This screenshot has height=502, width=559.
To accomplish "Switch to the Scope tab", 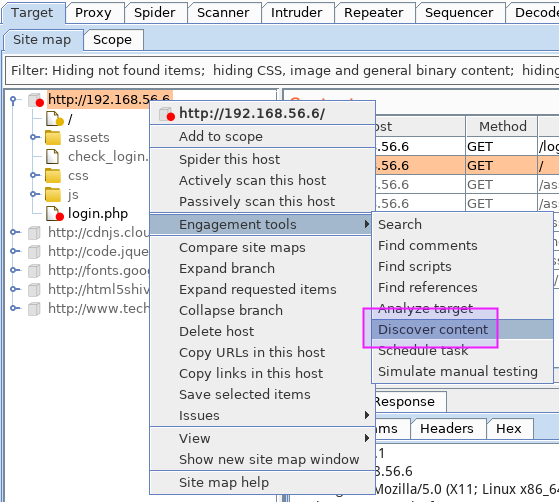I will (x=113, y=40).
